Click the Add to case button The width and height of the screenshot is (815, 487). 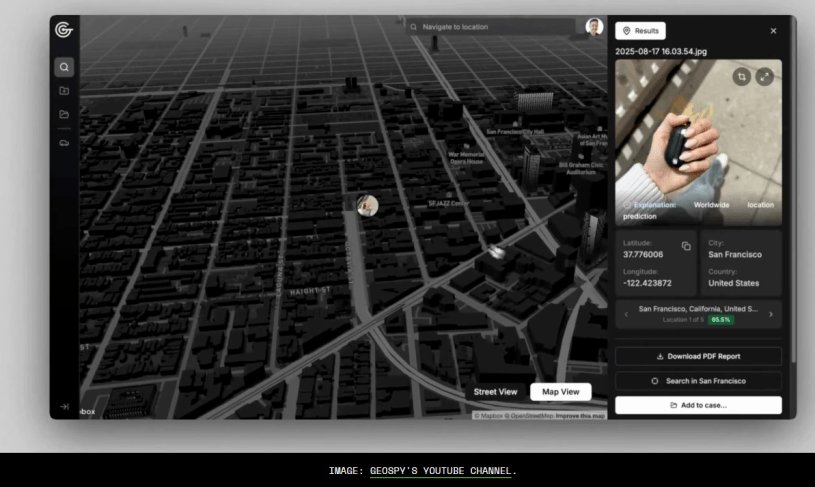[698, 405]
